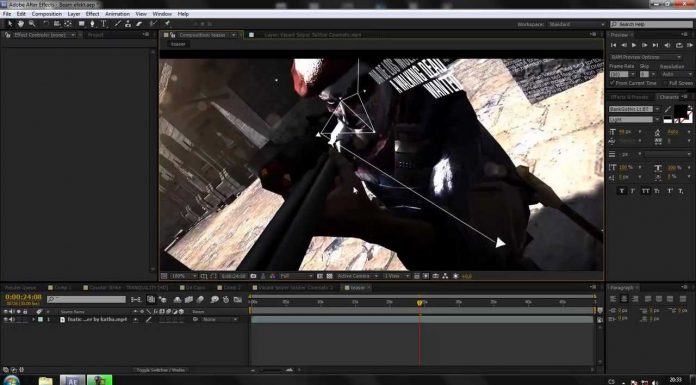Enable frame blending for the composition
The height and width of the screenshot is (385, 696).
189,300
